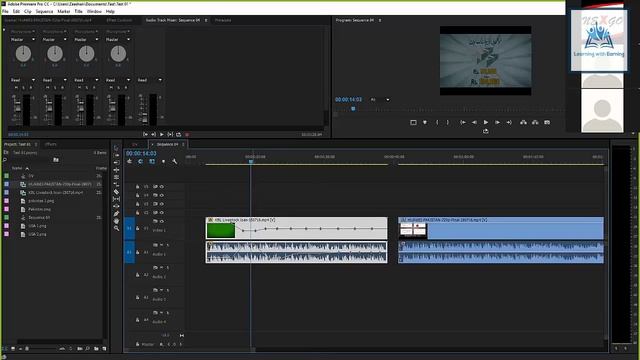Select the Razor tool

point(116,191)
